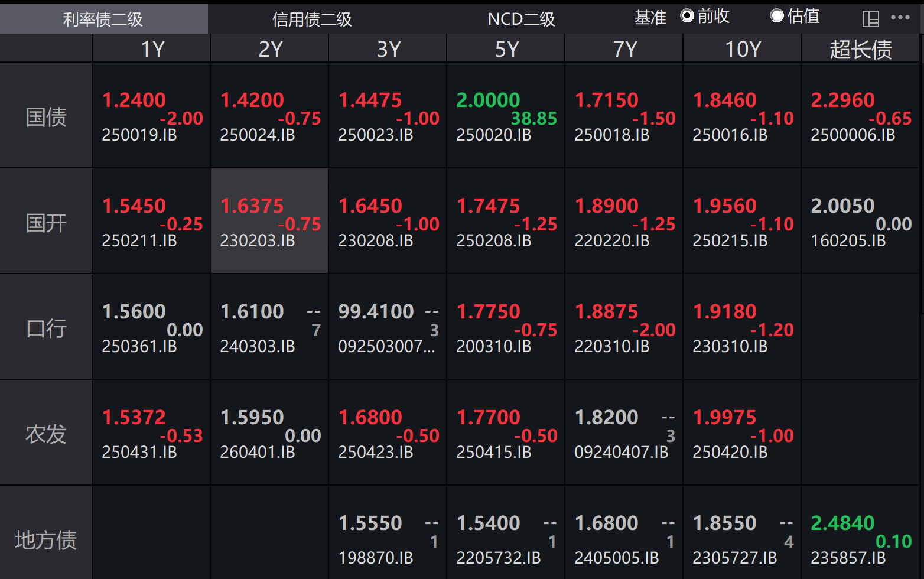Select the 国开 row label
Image resolution: width=924 pixels, height=579 pixels.
[46, 223]
